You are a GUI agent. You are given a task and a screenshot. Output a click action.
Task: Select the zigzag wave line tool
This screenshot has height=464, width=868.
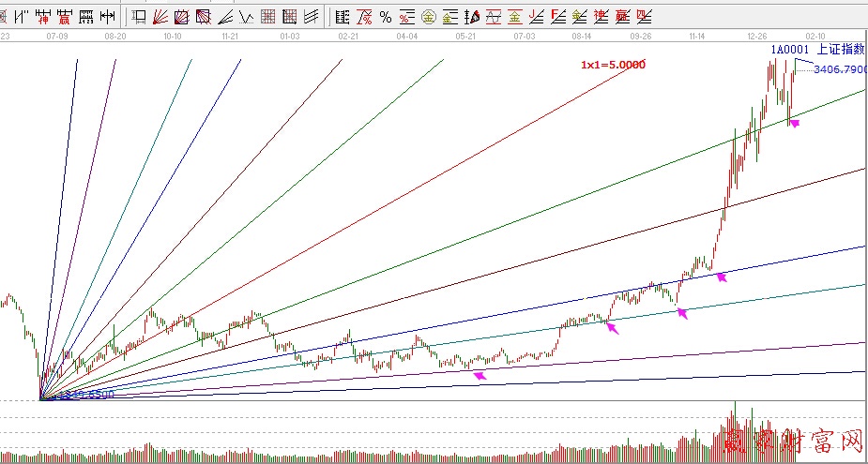pyautogui.click(x=246, y=16)
